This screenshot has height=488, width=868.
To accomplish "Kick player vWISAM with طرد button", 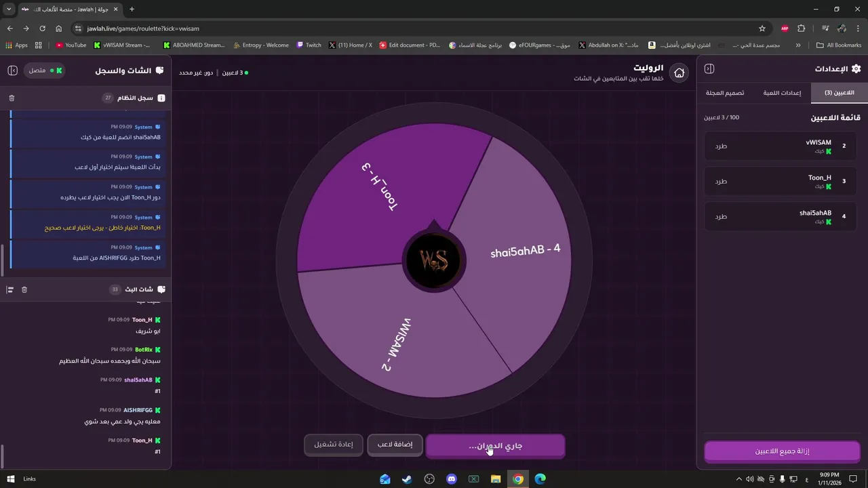I will pos(721,146).
